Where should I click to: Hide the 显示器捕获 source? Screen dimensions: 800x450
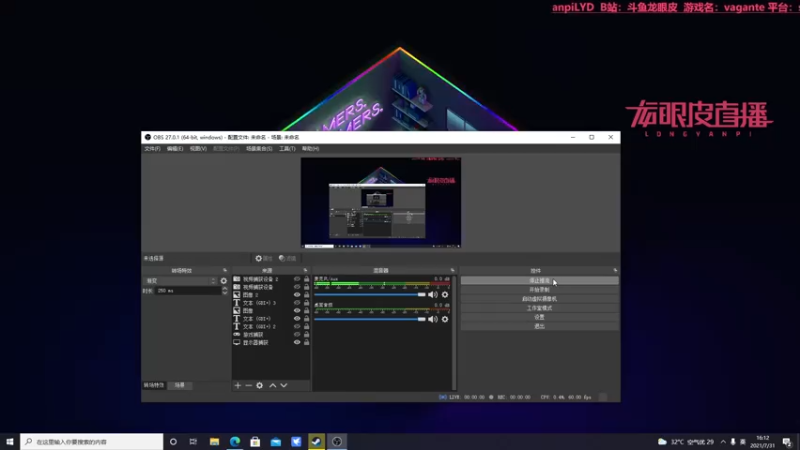[x=297, y=342]
